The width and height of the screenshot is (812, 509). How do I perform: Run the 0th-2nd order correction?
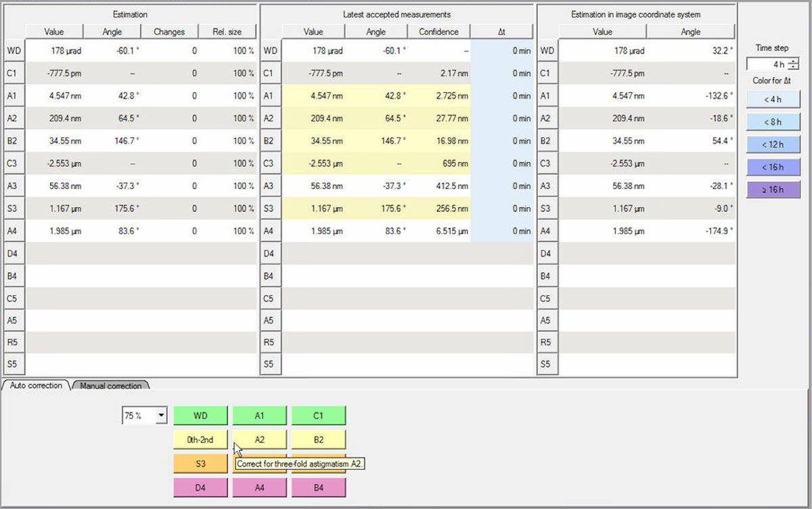click(200, 439)
